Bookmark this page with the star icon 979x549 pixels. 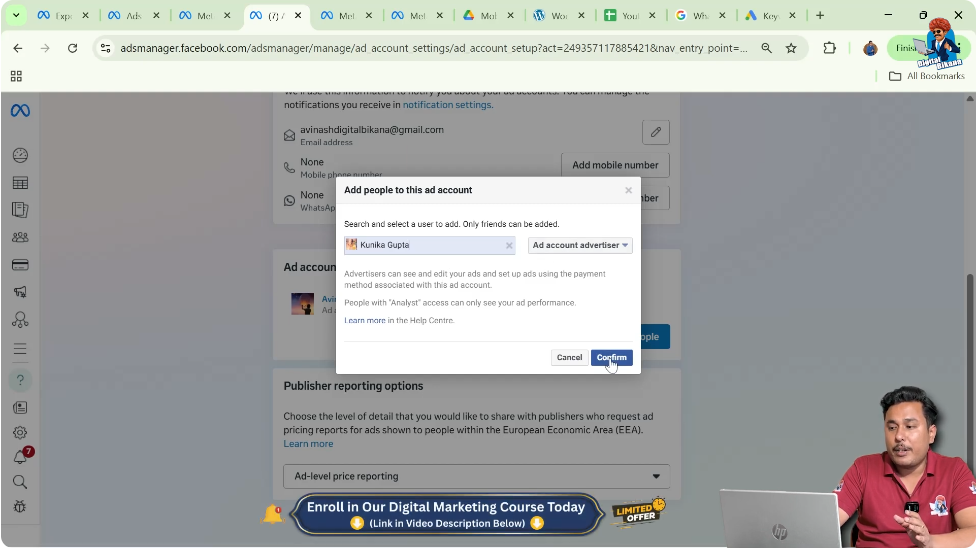(791, 48)
